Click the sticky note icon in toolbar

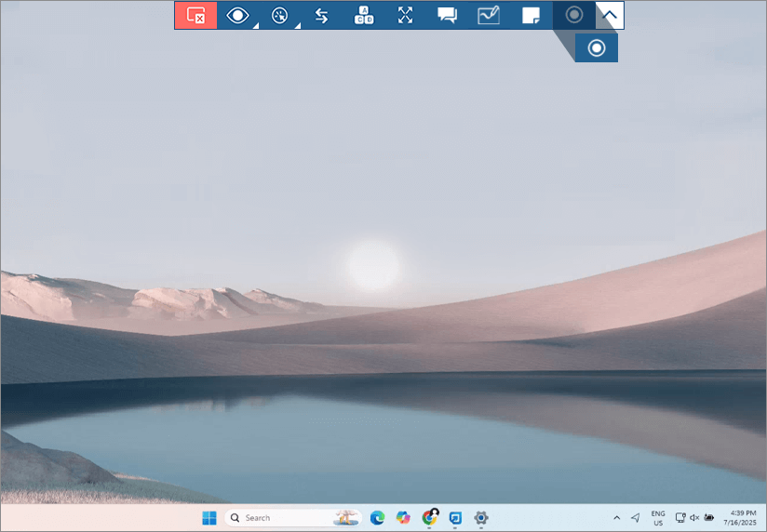[x=531, y=15]
